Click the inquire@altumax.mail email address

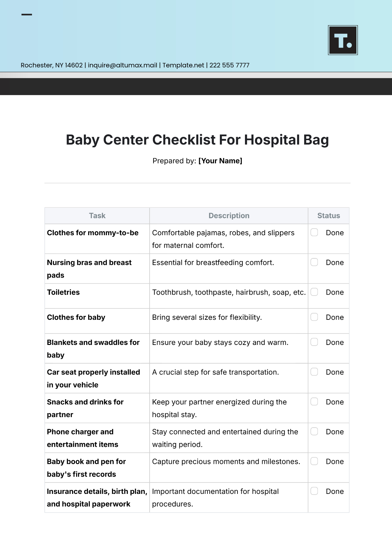click(122, 65)
